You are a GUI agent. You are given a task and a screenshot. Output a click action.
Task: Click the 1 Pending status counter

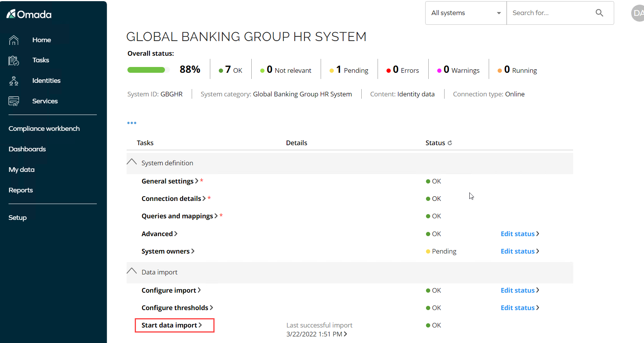(x=349, y=70)
